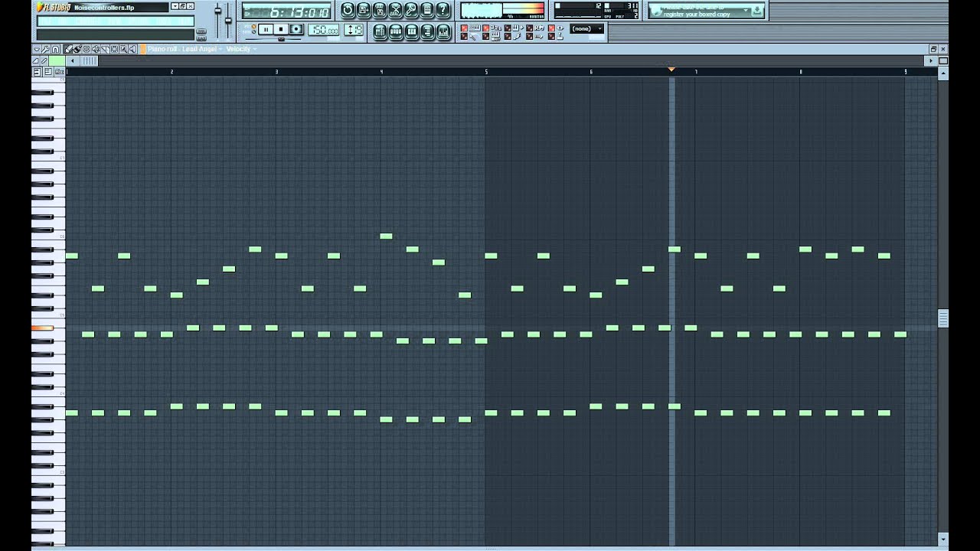Select song mode radio light

point(254,32)
